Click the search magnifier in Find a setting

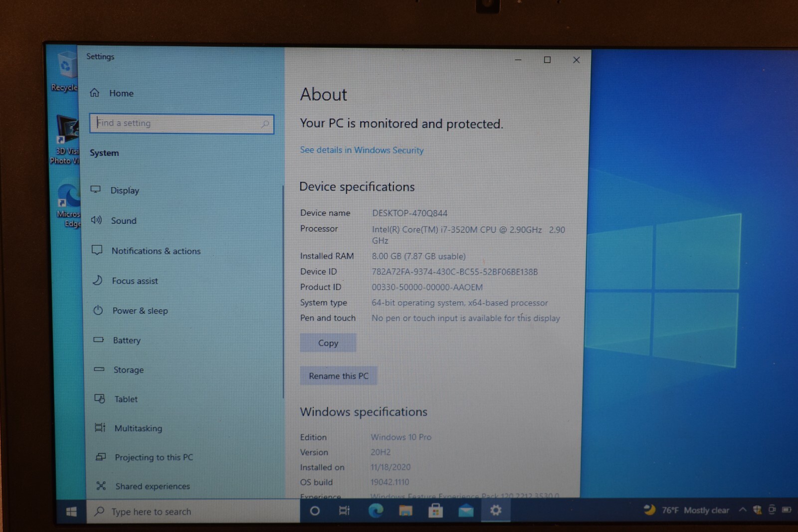pos(265,124)
